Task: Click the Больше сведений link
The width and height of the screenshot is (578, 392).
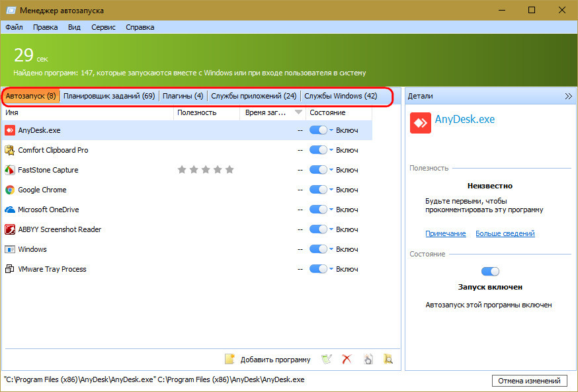Action: click(505, 233)
